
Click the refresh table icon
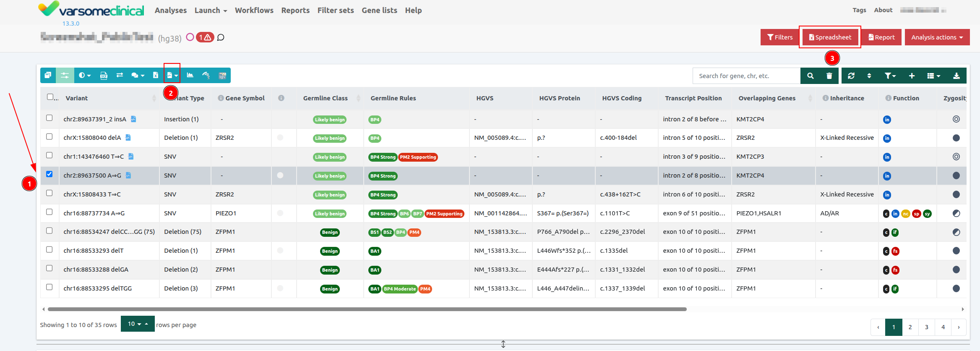851,76
